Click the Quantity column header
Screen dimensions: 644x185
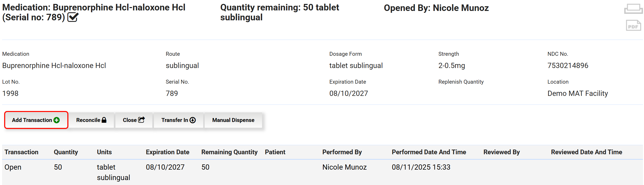66,152
